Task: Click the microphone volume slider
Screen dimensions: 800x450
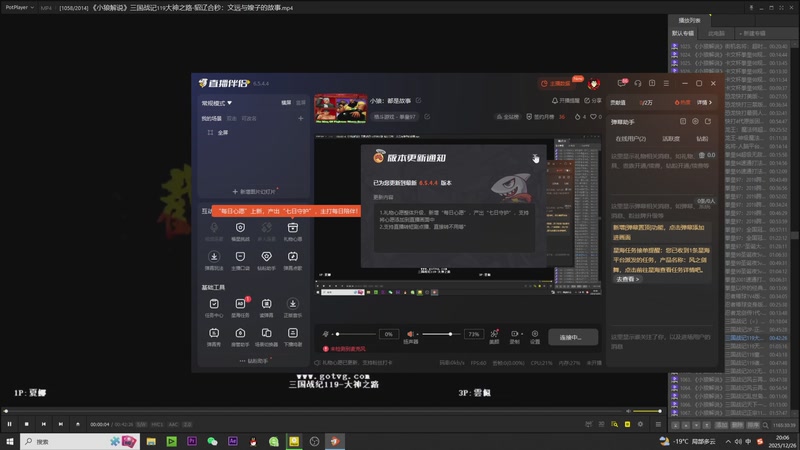Action: (x=356, y=334)
